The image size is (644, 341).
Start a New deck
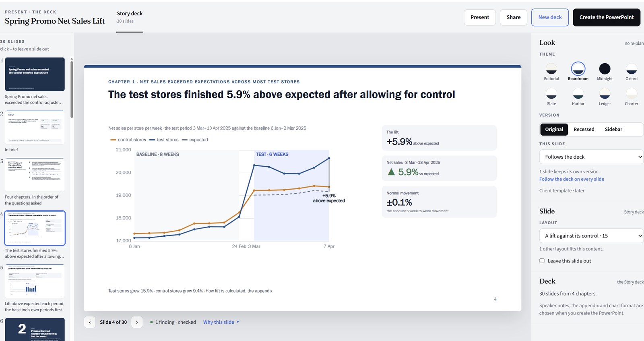[x=550, y=17]
